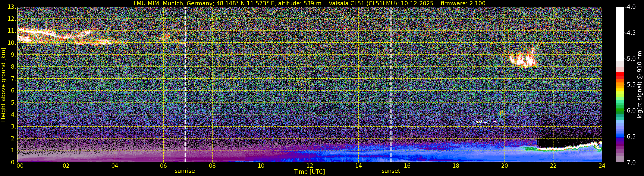Image resolution: width=644 pixels, height=176 pixels.
Task: Click the '-6.0' colorbar tick label
Action: (630, 111)
